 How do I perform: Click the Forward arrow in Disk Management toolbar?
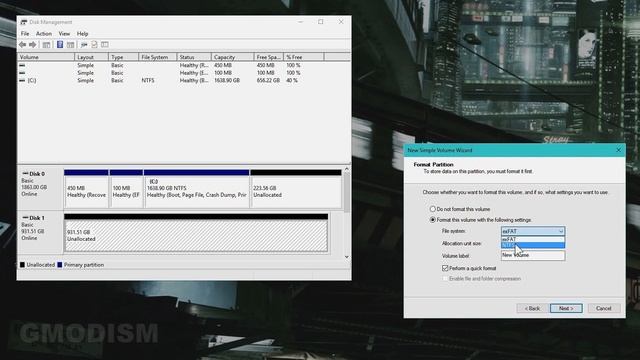pos(33,44)
